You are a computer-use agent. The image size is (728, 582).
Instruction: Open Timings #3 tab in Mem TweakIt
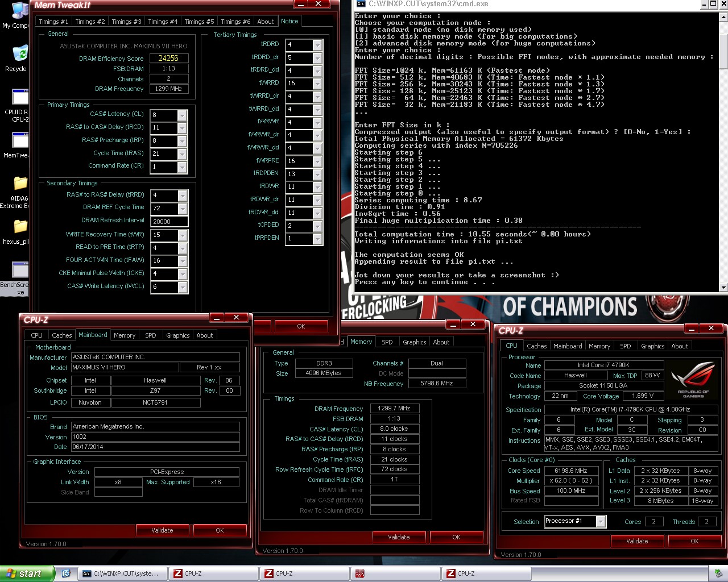pyautogui.click(x=126, y=22)
